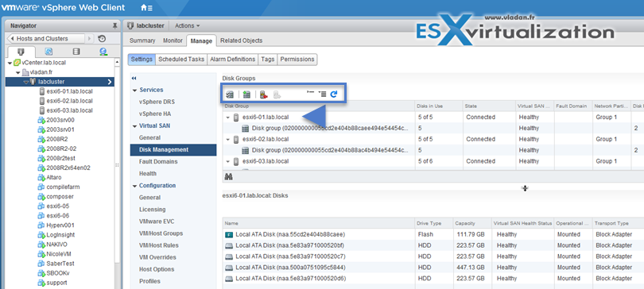Click the esxi6-01.lab.local host icon in disk groups

(x=236, y=118)
